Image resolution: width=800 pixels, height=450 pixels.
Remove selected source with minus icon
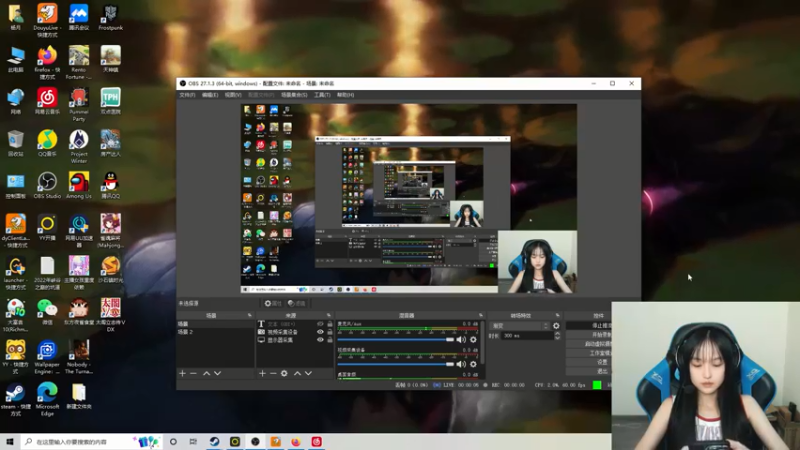(273, 373)
